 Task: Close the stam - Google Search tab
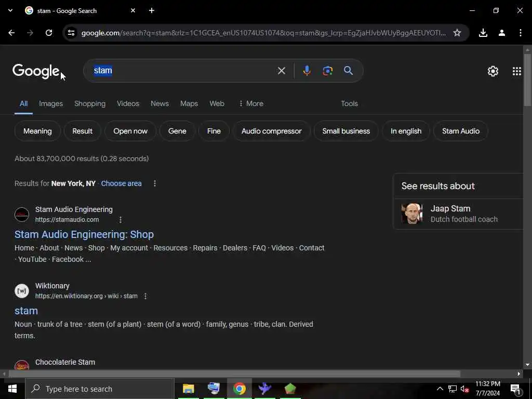tap(133, 10)
